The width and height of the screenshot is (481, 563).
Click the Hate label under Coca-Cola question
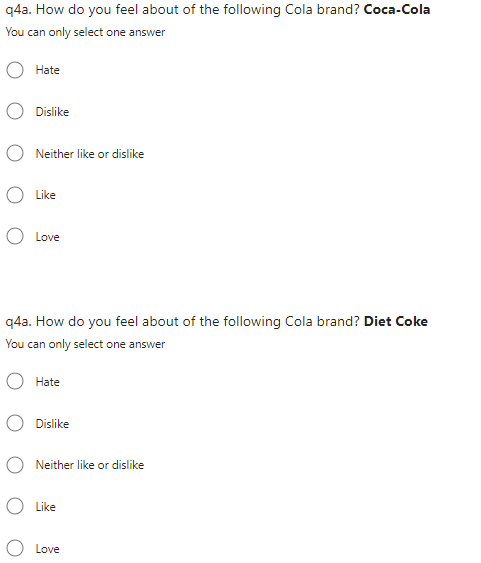pyautogui.click(x=47, y=70)
